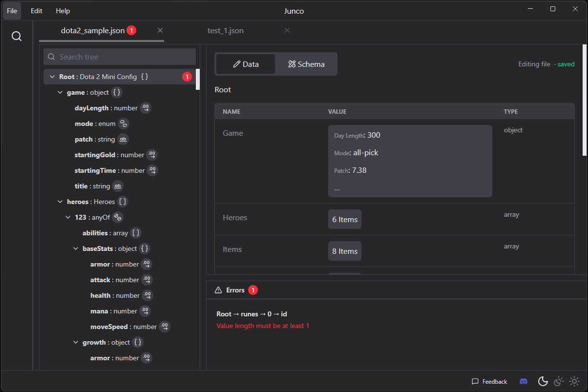
Task: Click the number icon beside startingTime
Action: pyautogui.click(x=152, y=170)
